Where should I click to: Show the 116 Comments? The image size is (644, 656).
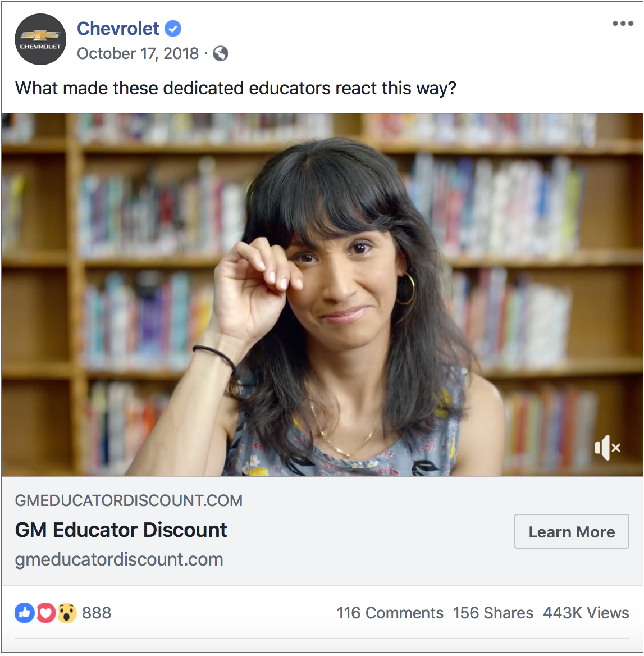click(x=390, y=613)
